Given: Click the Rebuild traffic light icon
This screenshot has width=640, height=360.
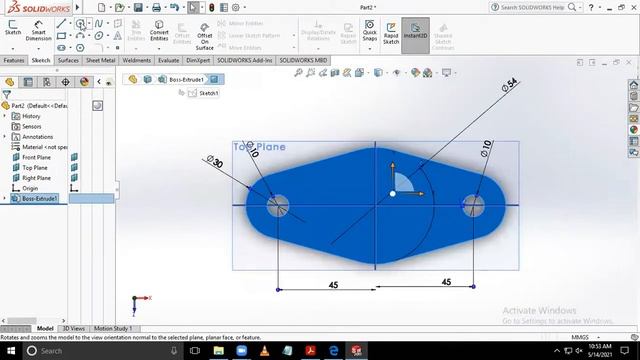Looking at the screenshot, I should 211,7.
